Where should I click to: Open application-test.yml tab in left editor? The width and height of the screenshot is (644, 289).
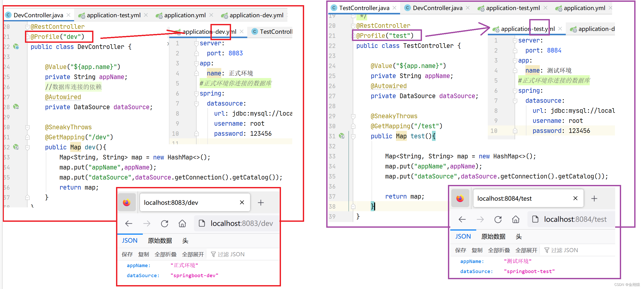[x=113, y=15]
